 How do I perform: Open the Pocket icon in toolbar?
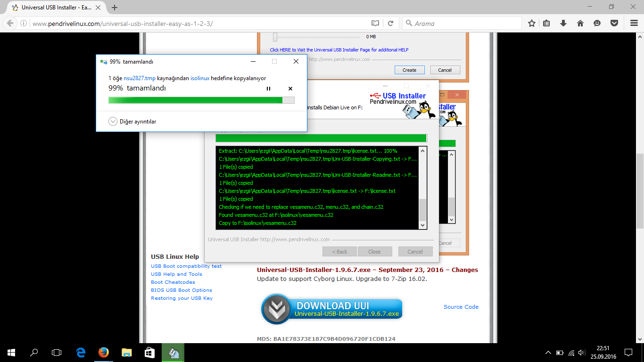pos(614,23)
